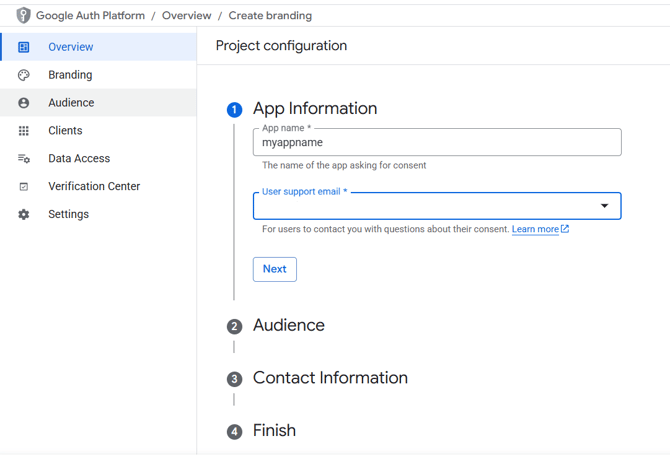The image size is (670, 462).
Task: Click the App name text field
Action: point(436,143)
